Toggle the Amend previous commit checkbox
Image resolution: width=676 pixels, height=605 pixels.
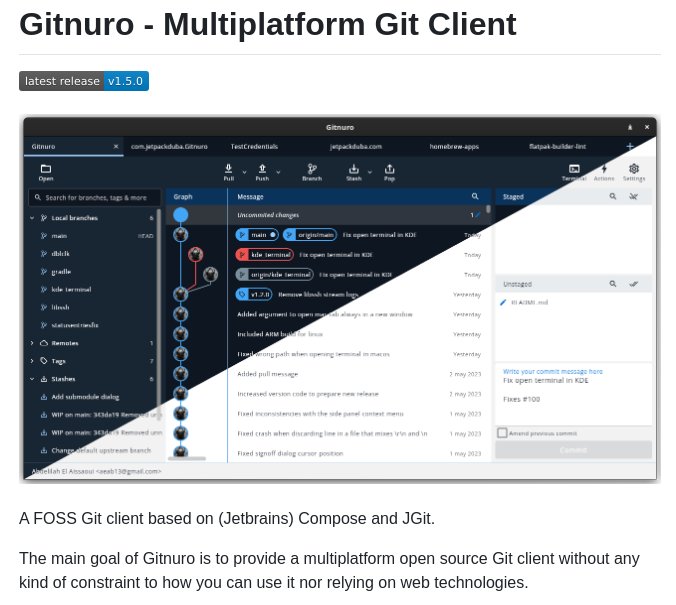[x=502, y=432]
